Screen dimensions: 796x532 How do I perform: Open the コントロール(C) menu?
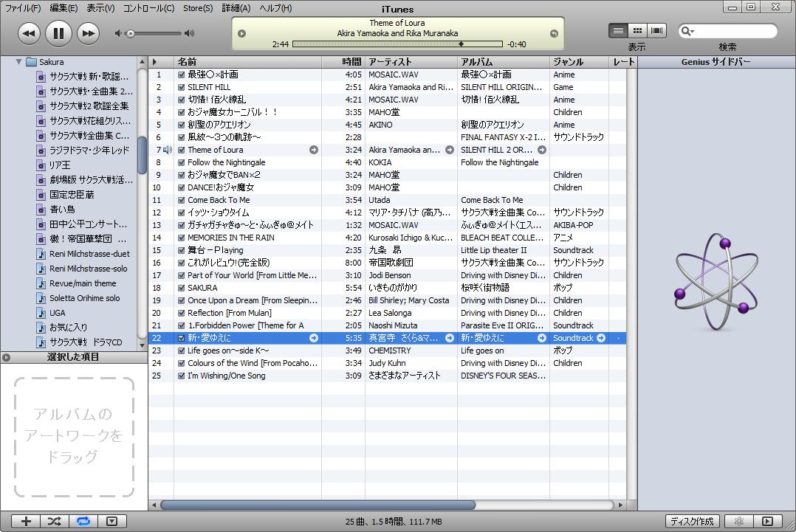click(148, 8)
